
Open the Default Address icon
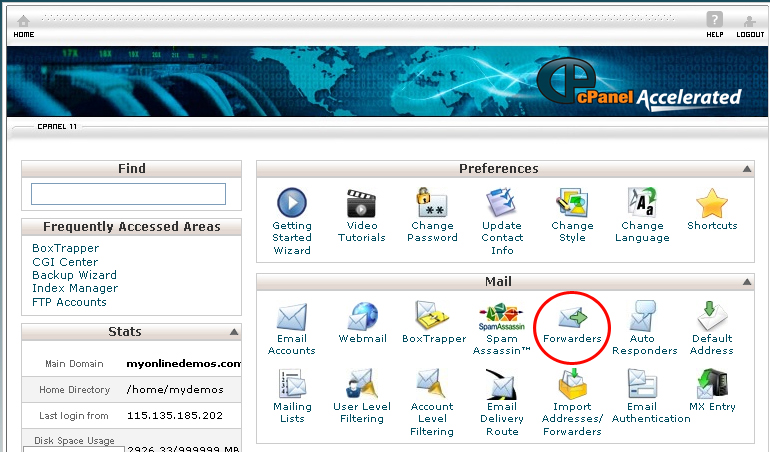point(712,315)
